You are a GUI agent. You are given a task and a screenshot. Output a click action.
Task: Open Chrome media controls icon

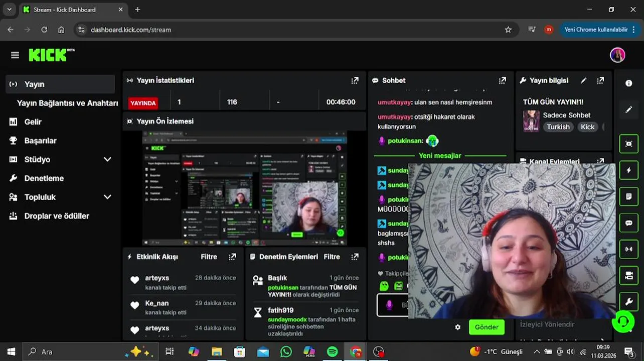pyautogui.click(x=532, y=30)
